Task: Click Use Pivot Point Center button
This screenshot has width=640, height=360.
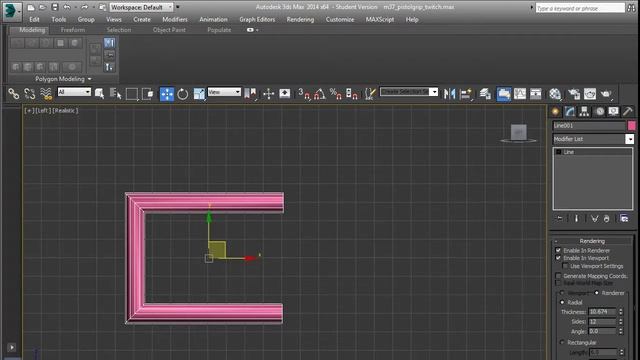Action: (250, 94)
